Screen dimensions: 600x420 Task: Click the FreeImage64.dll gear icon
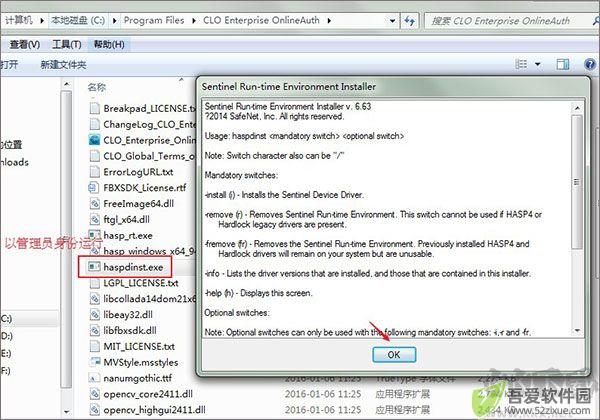[94, 203]
